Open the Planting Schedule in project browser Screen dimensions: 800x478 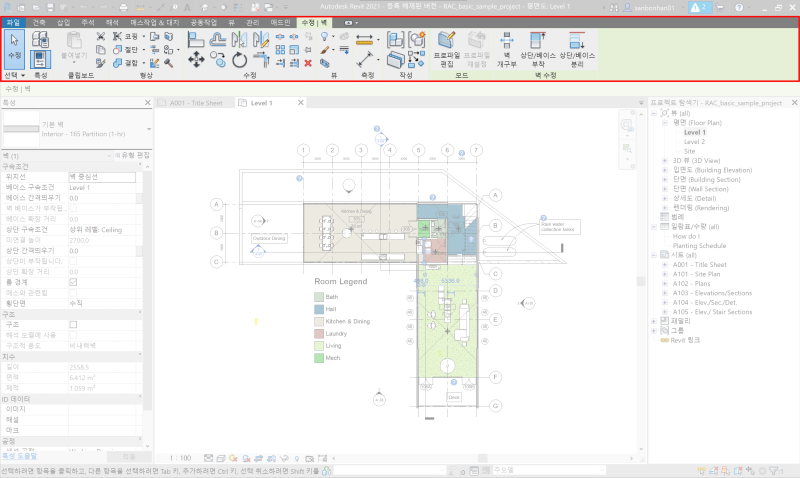coord(699,246)
